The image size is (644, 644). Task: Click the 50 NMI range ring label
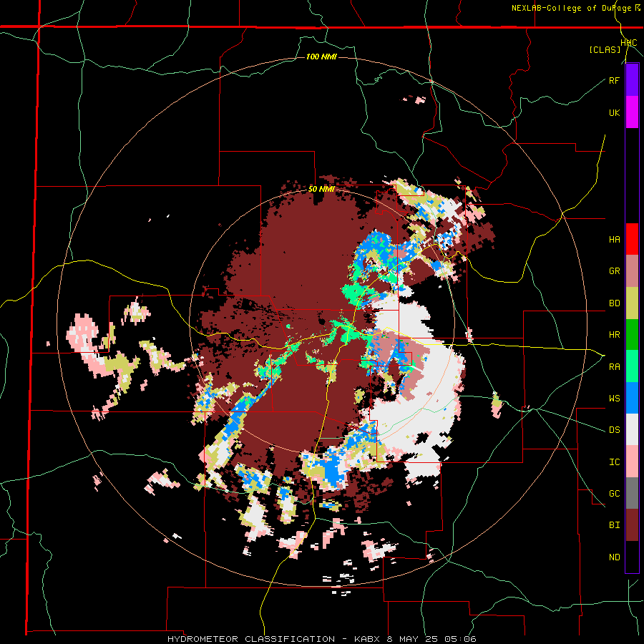[x=321, y=190]
